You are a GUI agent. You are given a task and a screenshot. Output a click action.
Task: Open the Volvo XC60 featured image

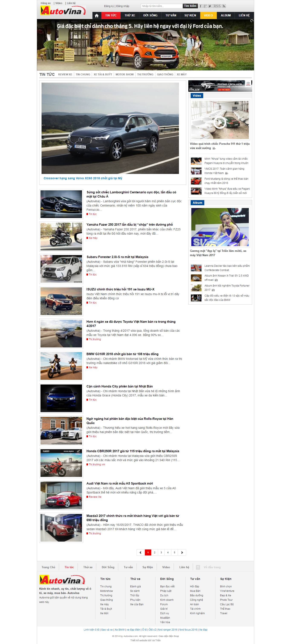[x=110, y=128]
